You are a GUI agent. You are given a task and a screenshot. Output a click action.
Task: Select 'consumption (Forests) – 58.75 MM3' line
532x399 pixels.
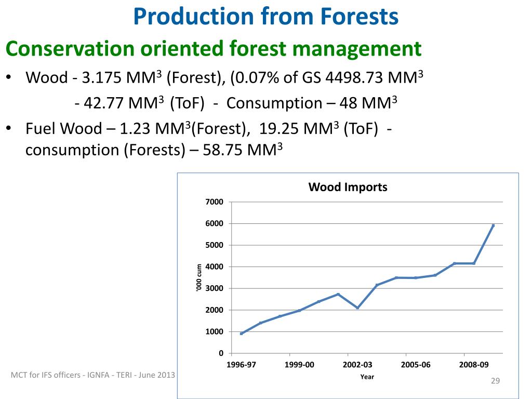coord(154,150)
